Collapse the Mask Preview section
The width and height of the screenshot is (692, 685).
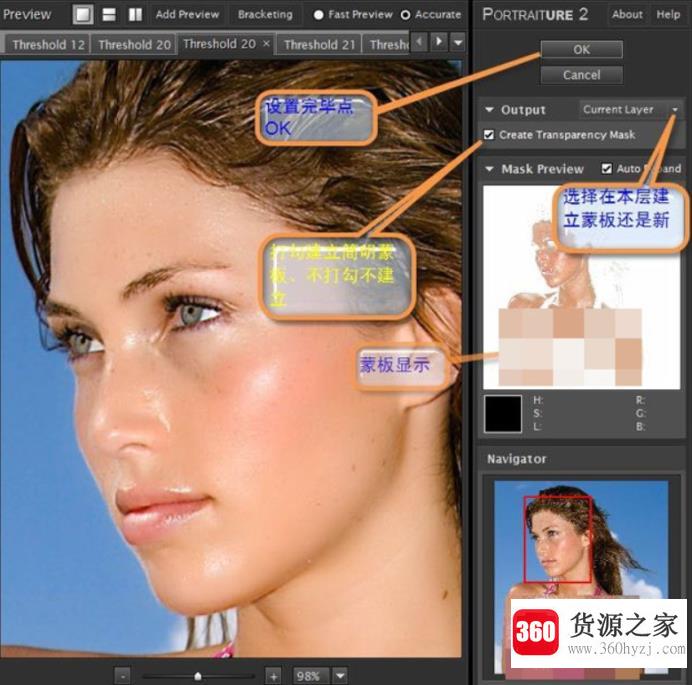[x=489, y=169]
